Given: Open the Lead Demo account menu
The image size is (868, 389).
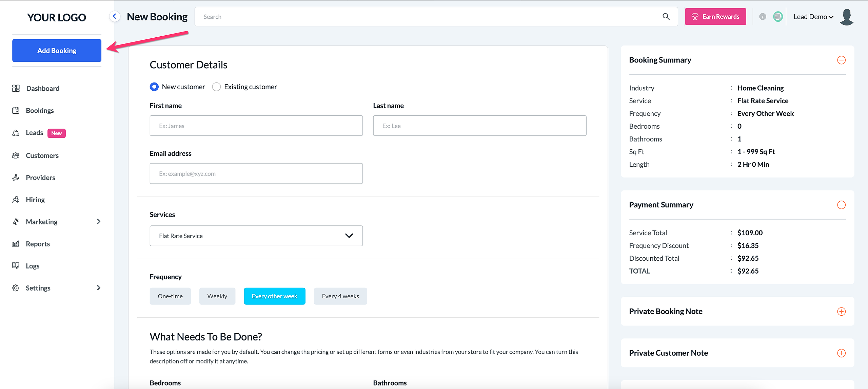Looking at the screenshot, I should 813,17.
